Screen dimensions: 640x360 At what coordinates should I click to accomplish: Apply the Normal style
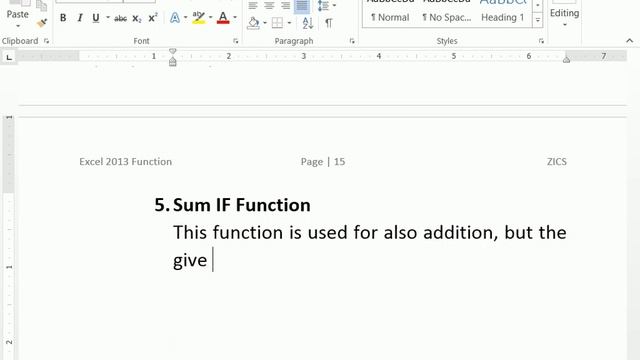tap(390, 17)
